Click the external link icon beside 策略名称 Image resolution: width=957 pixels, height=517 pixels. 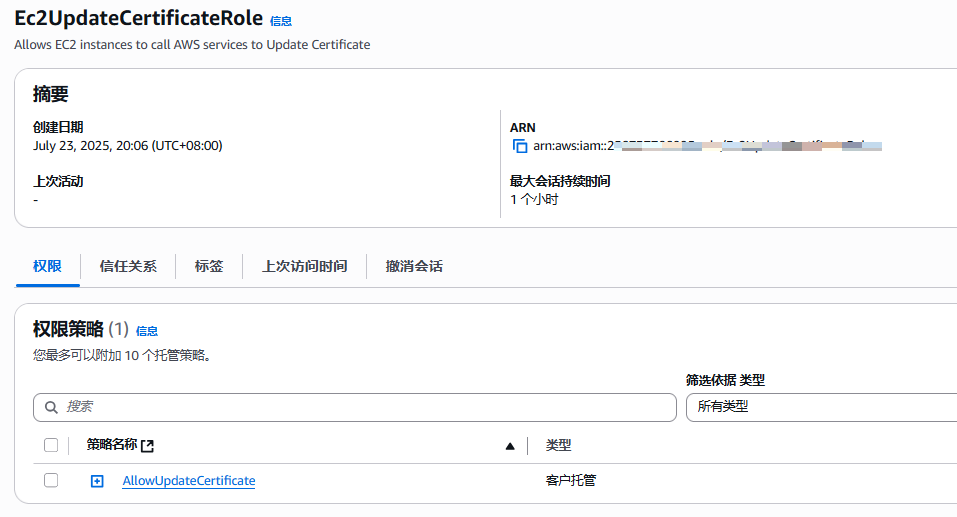click(147, 446)
